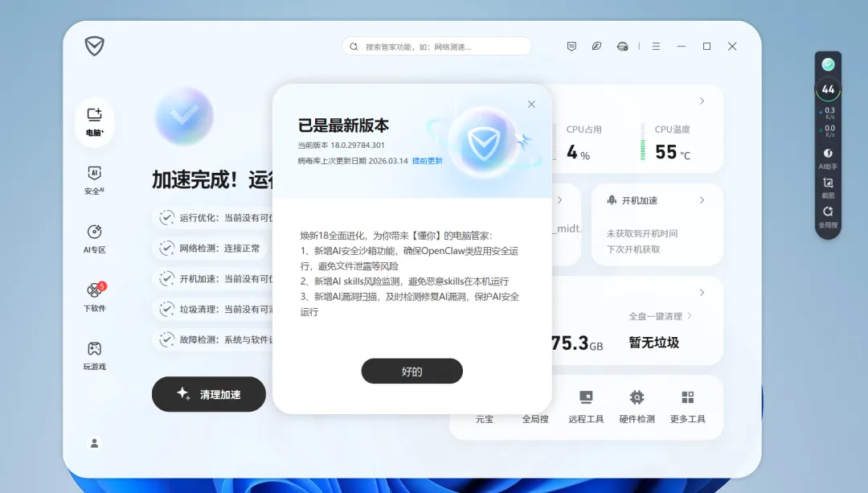Click the 全盘一键清理 link
Screen dimensions: 868x493
[x=660, y=316]
